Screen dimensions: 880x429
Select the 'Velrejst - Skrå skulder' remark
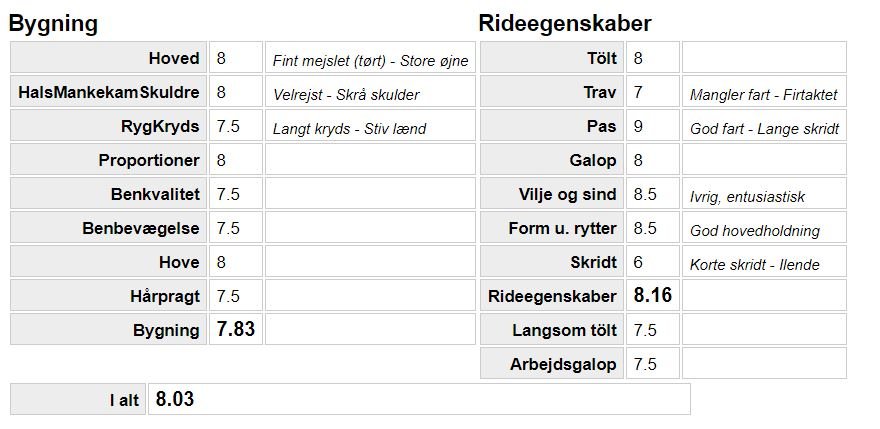point(370,93)
